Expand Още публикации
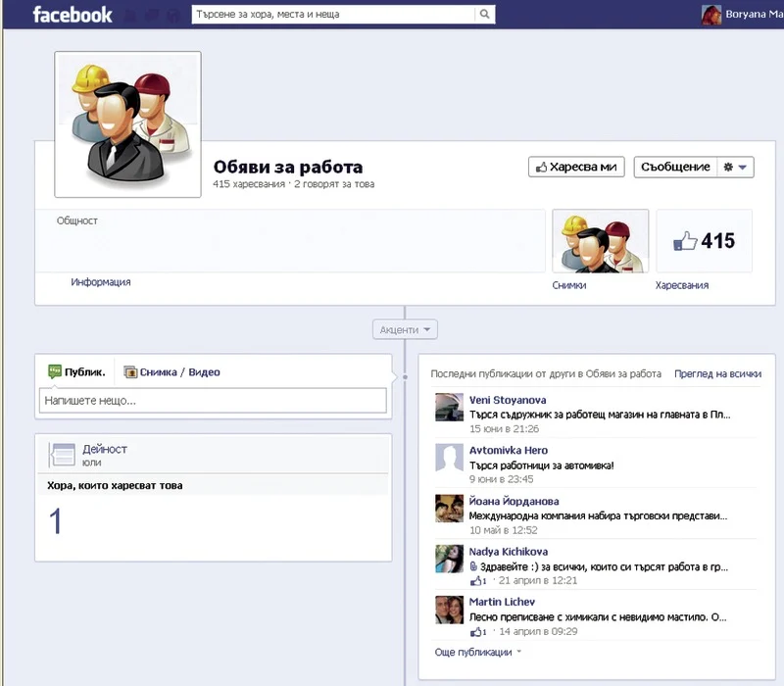The image size is (784, 686). [x=477, y=652]
